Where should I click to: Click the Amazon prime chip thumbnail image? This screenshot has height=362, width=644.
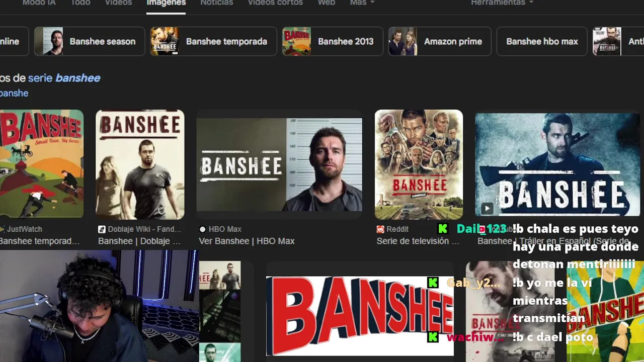click(x=403, y=41)
